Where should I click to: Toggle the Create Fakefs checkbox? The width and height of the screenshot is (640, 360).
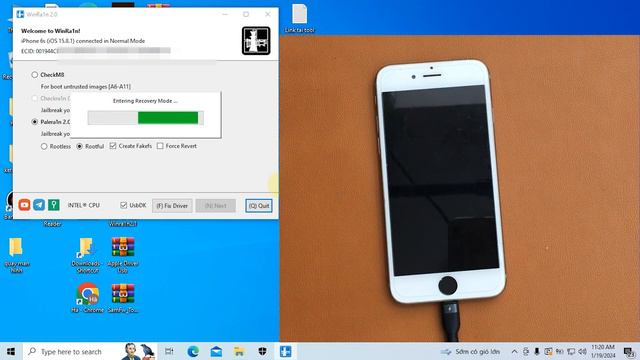(113, 146)
